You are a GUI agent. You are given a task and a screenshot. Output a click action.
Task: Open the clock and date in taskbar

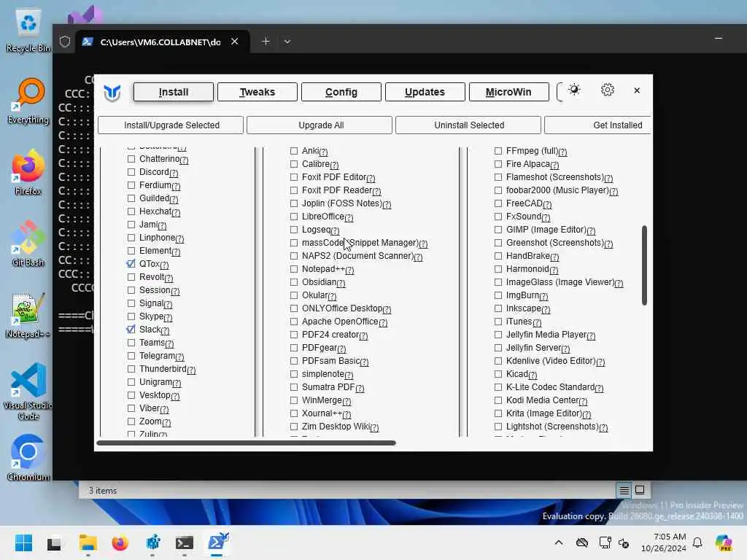pyautogui.click(x=664, y=542)
